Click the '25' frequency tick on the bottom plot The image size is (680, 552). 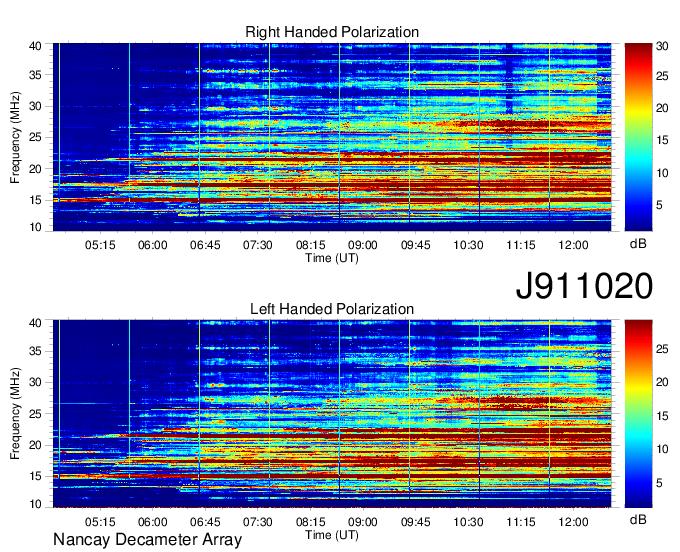(35, 414)
